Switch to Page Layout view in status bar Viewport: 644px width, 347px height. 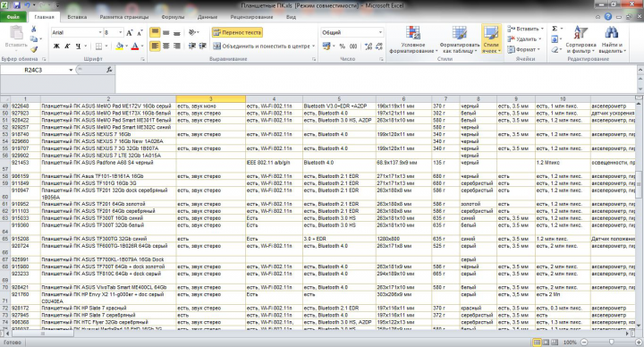[x=546, y=342]
